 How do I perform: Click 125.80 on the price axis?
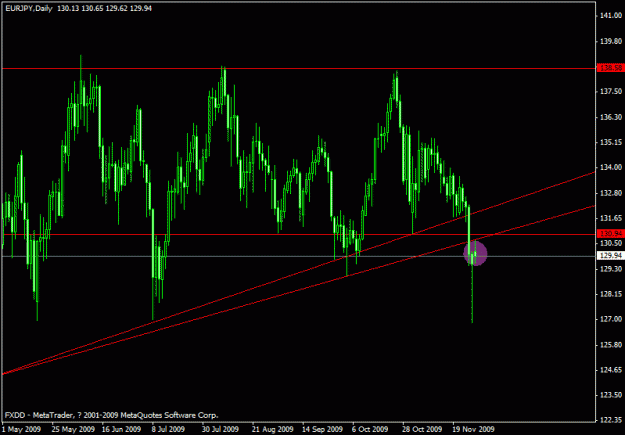[x=611, y=345]
